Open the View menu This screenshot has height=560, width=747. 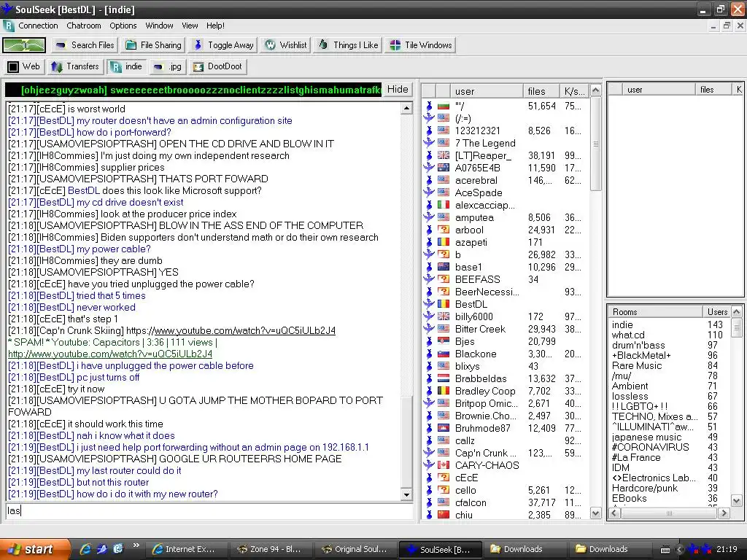click(190, 26)
